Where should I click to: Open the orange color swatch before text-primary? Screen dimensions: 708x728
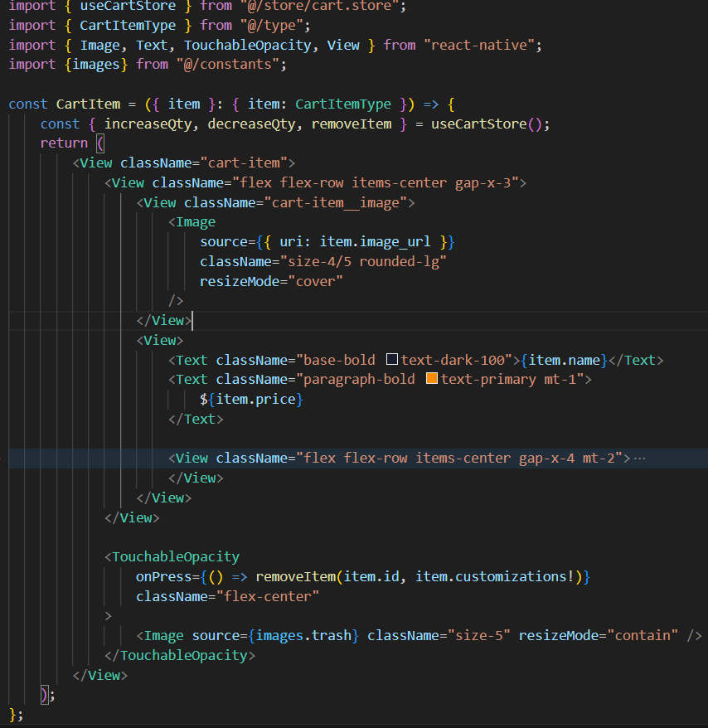pos(432,378)
